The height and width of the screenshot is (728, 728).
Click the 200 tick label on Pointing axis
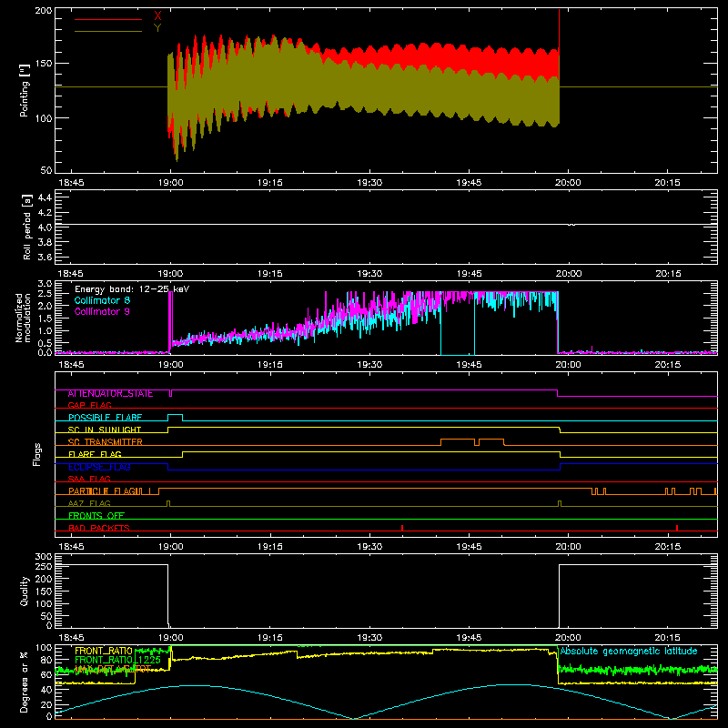tap(43, 10)
